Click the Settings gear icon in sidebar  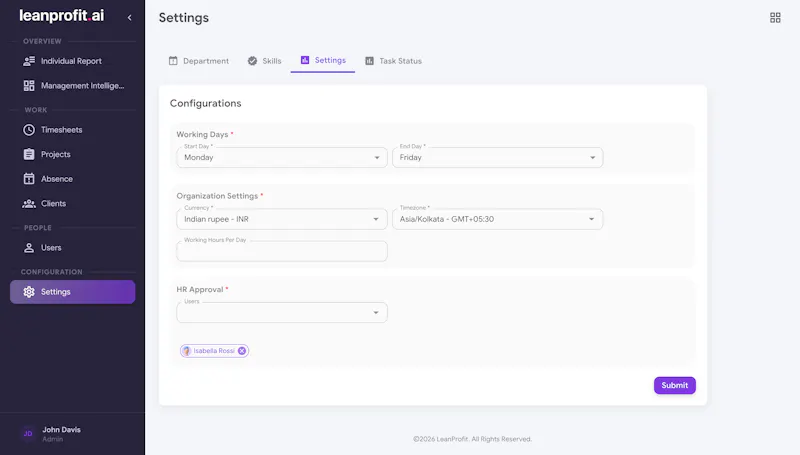29,292
